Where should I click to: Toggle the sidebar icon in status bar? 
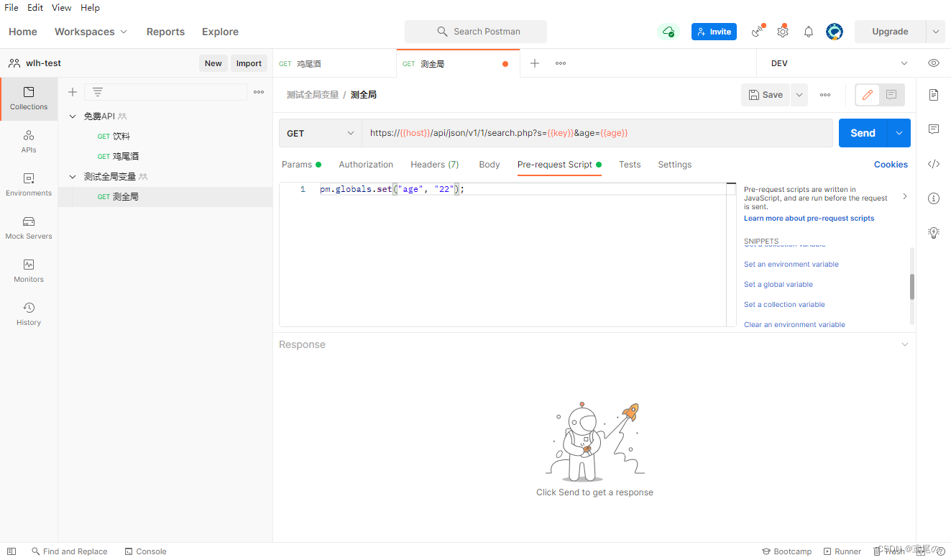[12, 551]
